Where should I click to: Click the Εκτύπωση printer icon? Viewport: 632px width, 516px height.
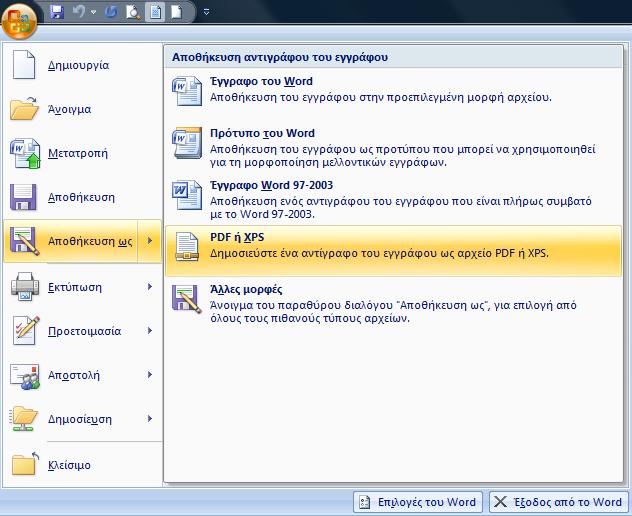(x=25, y=286)
